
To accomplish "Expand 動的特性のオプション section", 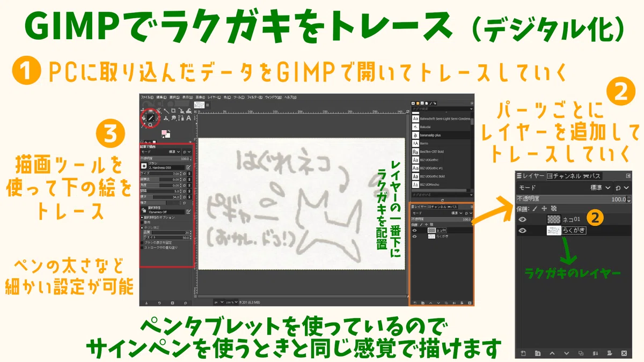I will pos(142,217).
